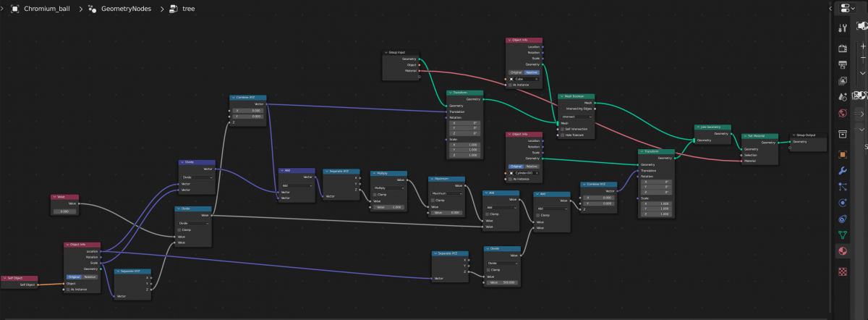
Task: Enable As Instance on the Cube Object Info node
Action: tap(510, 85)
